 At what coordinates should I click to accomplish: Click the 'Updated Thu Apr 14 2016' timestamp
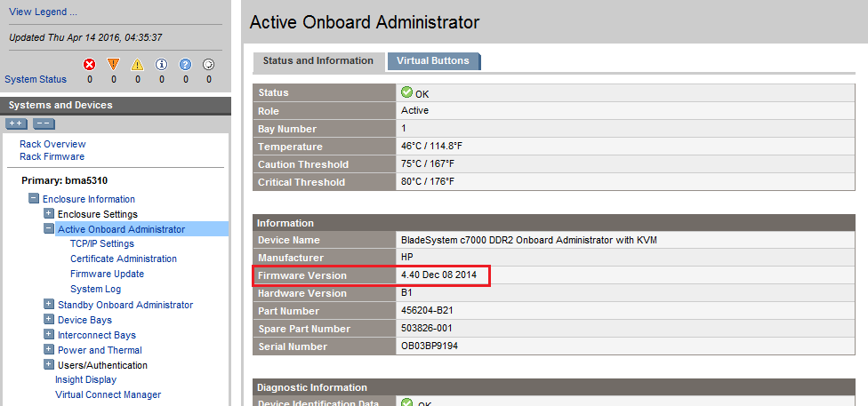pyautogui.click(x=85, y=37)
